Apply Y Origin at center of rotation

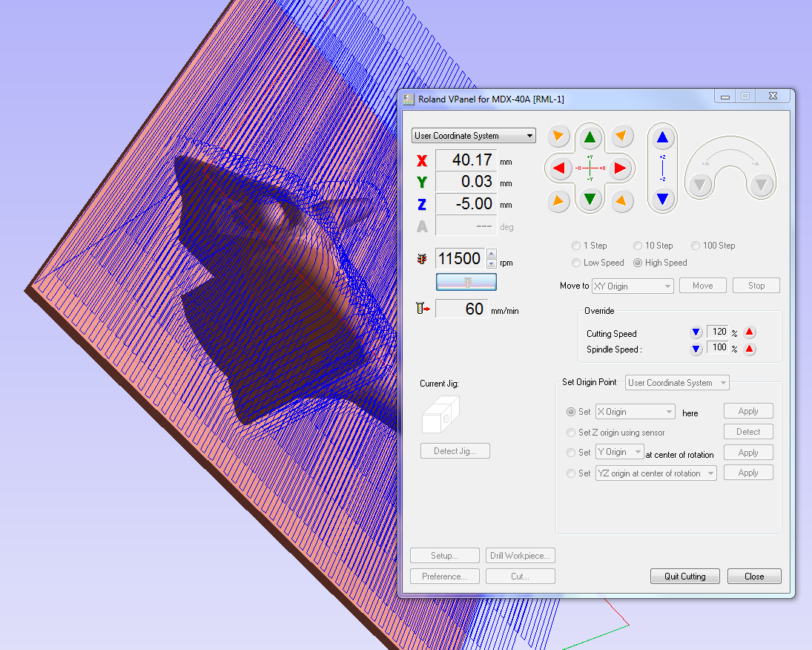click(x=748, y=453)
